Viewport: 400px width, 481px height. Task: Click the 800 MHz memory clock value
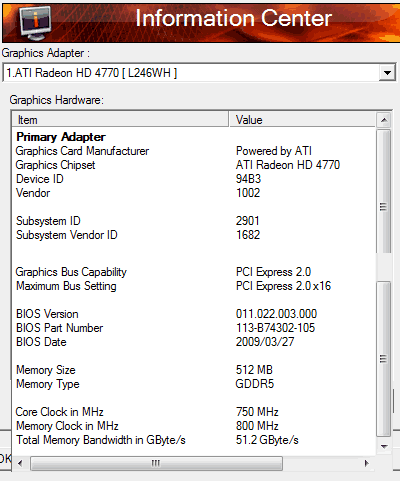[x=257, y=426]
